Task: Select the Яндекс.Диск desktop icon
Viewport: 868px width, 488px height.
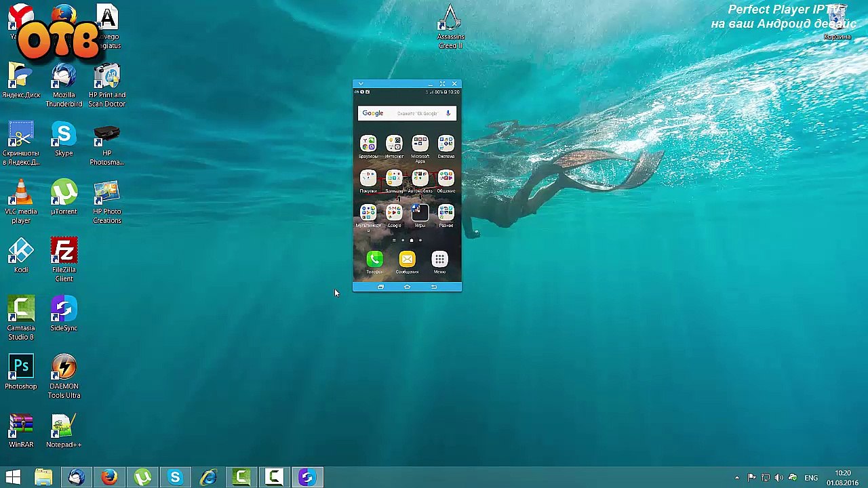Action: coord(21,81)
